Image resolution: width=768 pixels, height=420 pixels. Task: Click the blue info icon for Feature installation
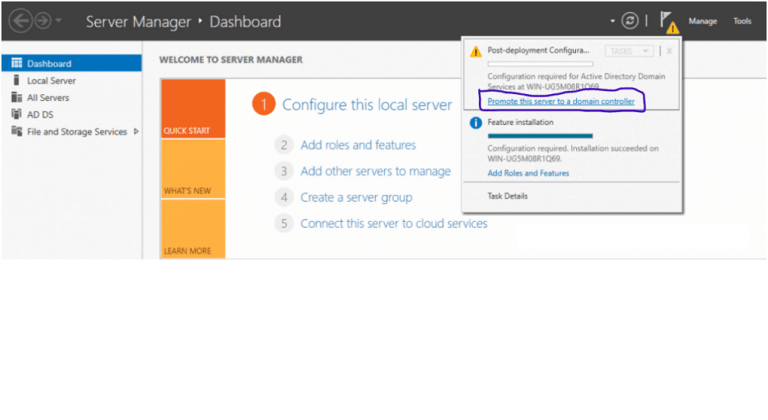click(476, 123)
